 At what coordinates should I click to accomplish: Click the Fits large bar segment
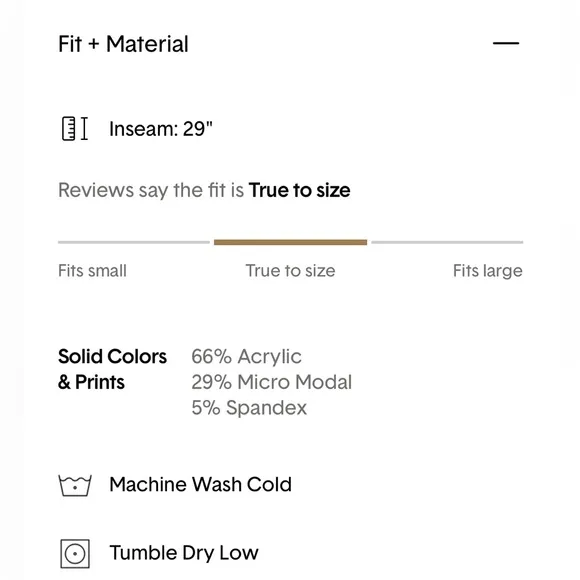pos(447,242)
